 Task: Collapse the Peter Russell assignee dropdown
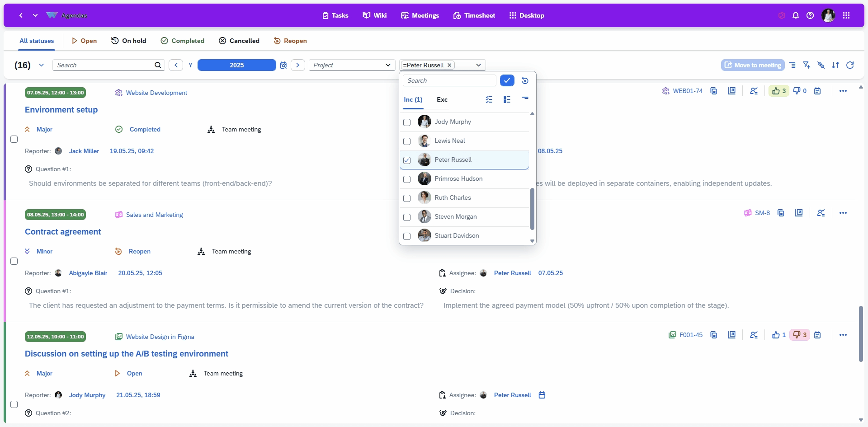(x=478, y=65)
